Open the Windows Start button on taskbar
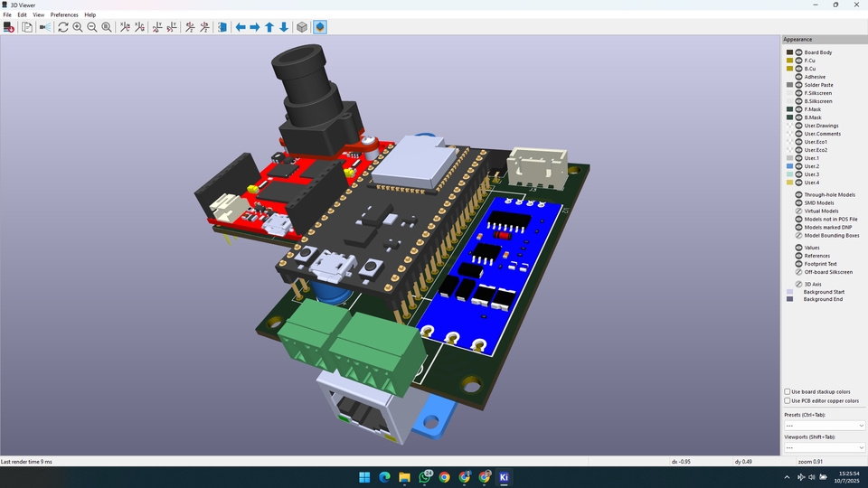This screenshot has height=488, width=868. [x=364, y=477]
